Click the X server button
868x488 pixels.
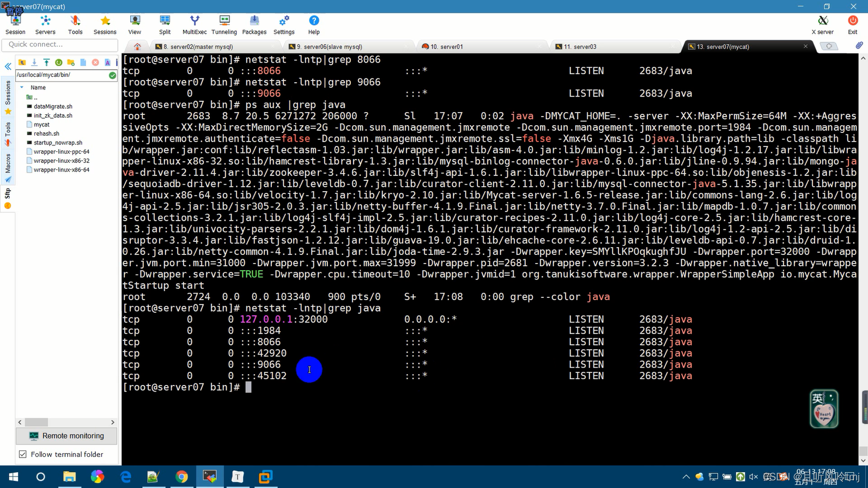823,25
